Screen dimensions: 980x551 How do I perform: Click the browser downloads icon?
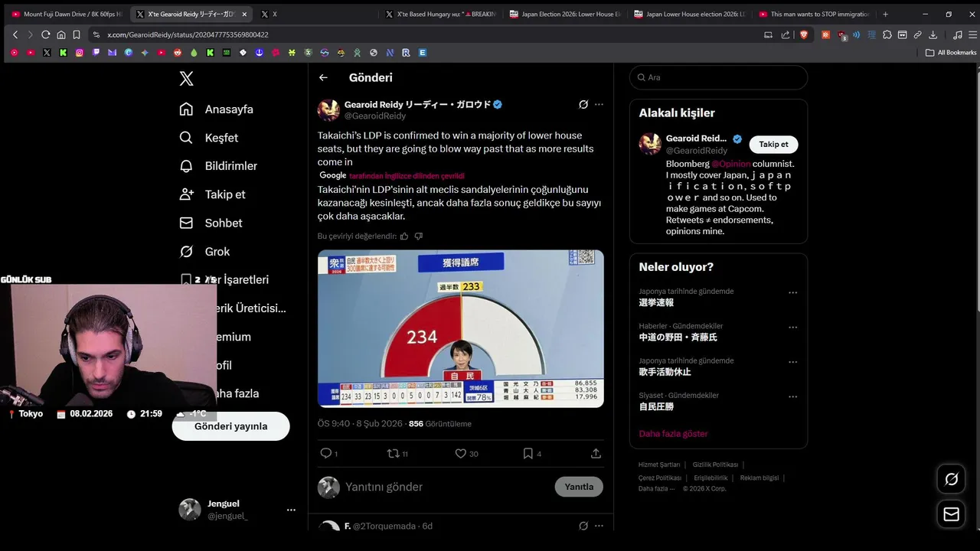pyautogui.click(x=933, y=34)
